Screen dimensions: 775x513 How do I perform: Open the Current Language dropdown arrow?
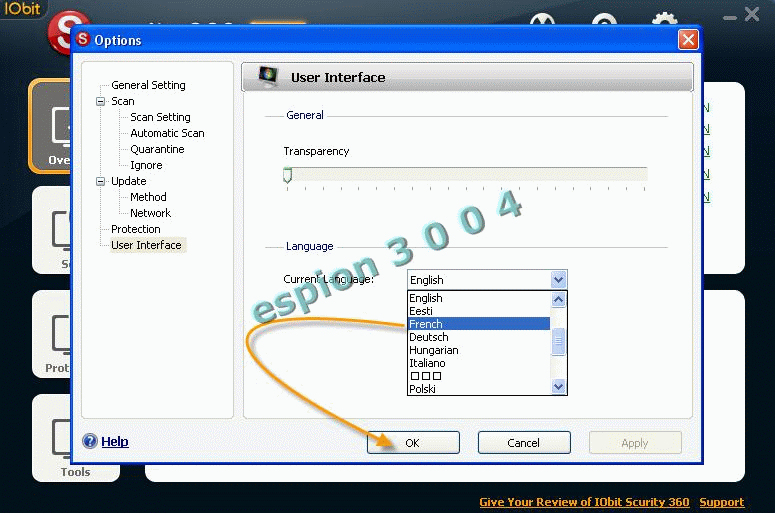point(558,280)
